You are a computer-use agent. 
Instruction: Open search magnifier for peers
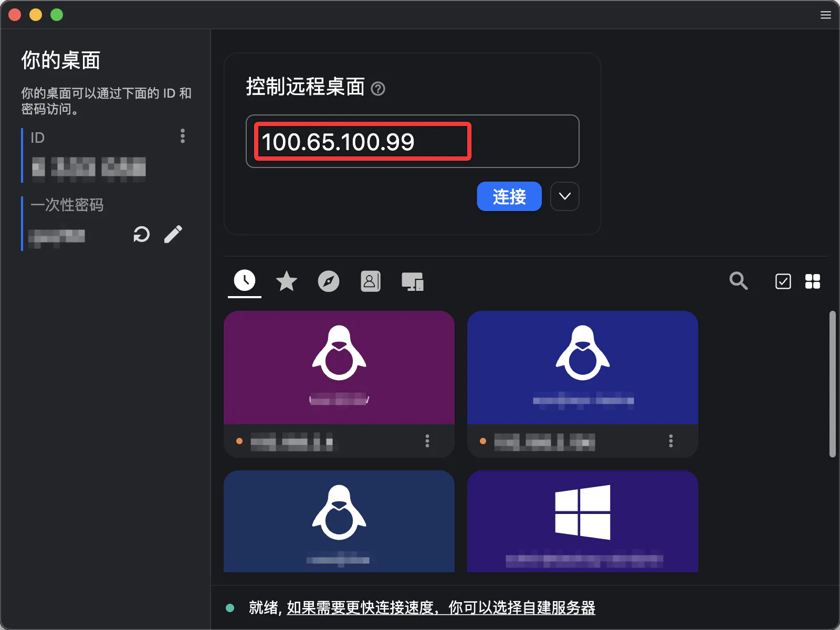coord(739,281)
